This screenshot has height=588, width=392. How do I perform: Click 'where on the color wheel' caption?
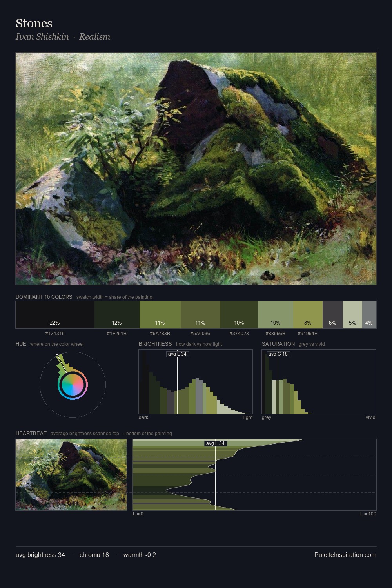tap(57, 344)
